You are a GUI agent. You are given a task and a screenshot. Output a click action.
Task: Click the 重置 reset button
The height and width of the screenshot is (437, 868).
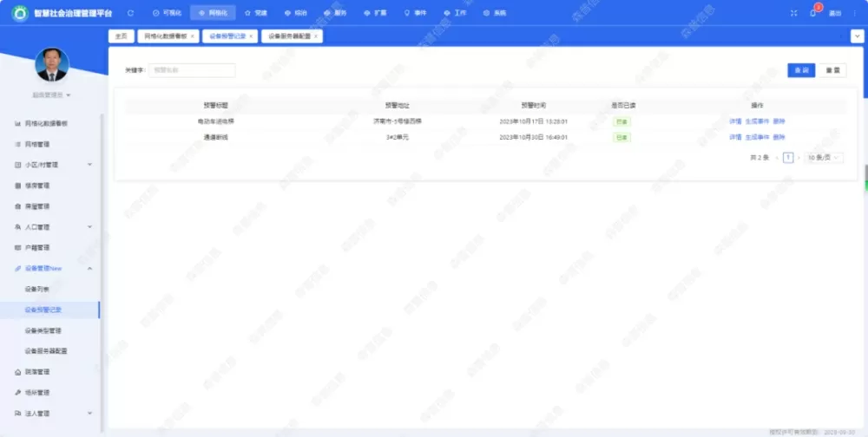pos(832,70)
